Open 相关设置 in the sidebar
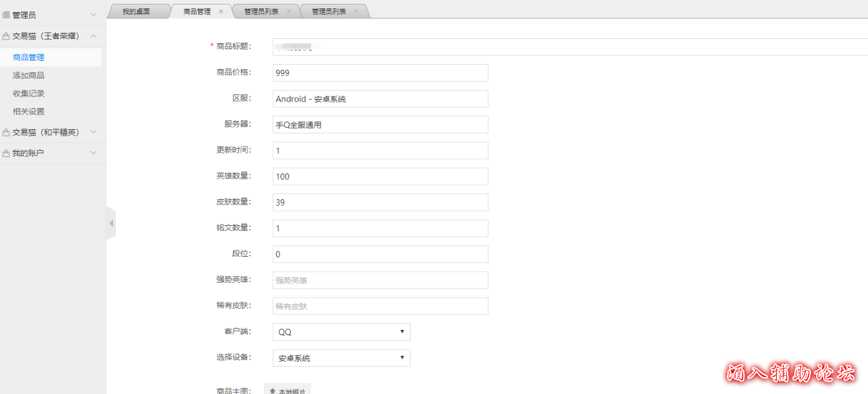Screen dimensions: 868x394 pos(29,112)
